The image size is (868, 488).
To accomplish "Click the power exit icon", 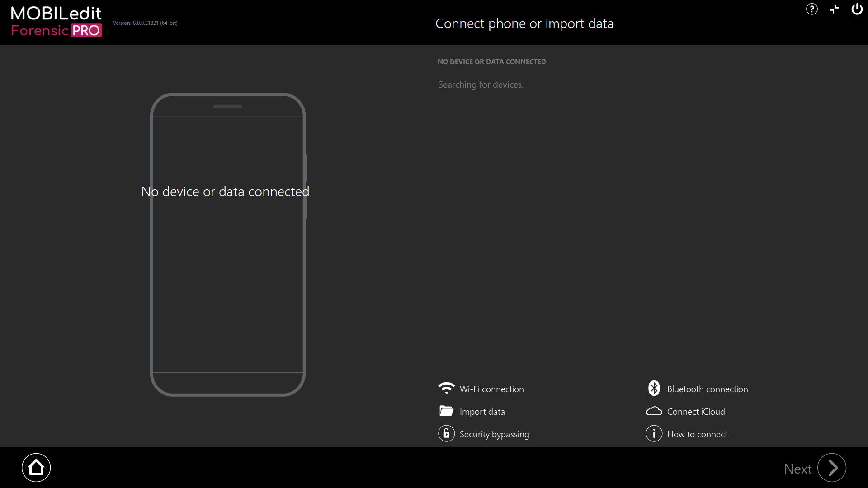I will 857,9.
